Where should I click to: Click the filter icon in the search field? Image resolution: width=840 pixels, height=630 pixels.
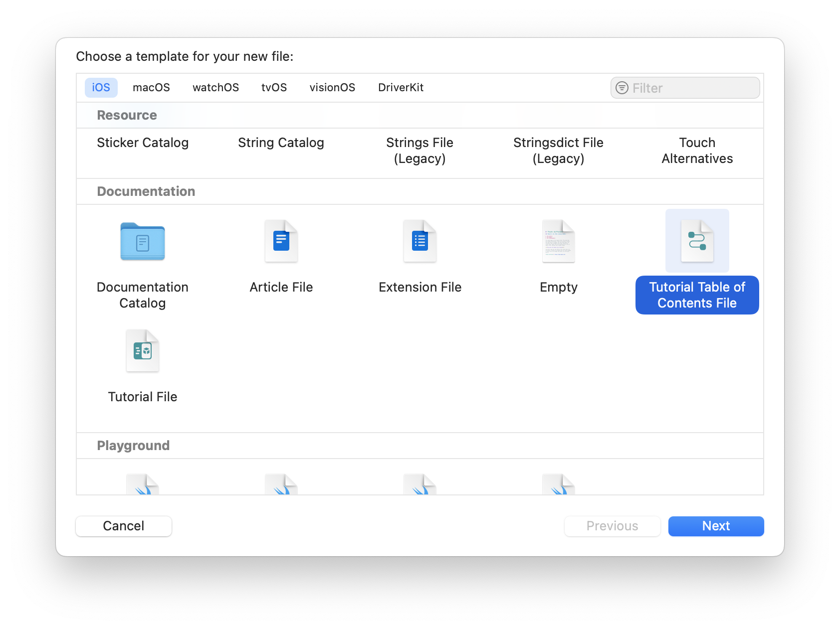(622, 88)
